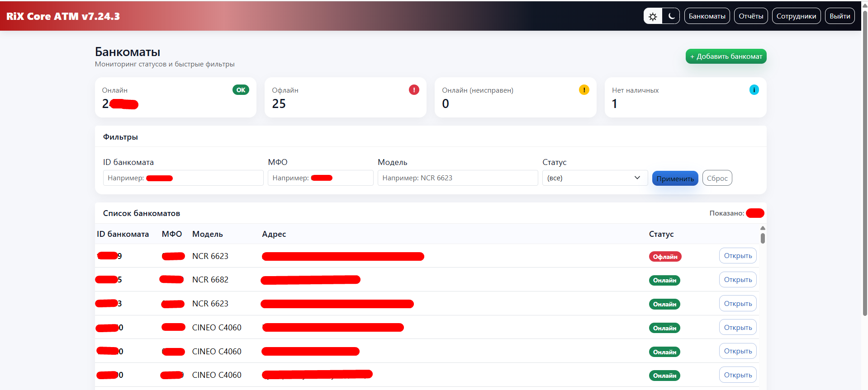The width and height of the screenshot is (868, 390).
Task: Click red alert icon in Офлайн card
Action: click(x=414, y=90)
